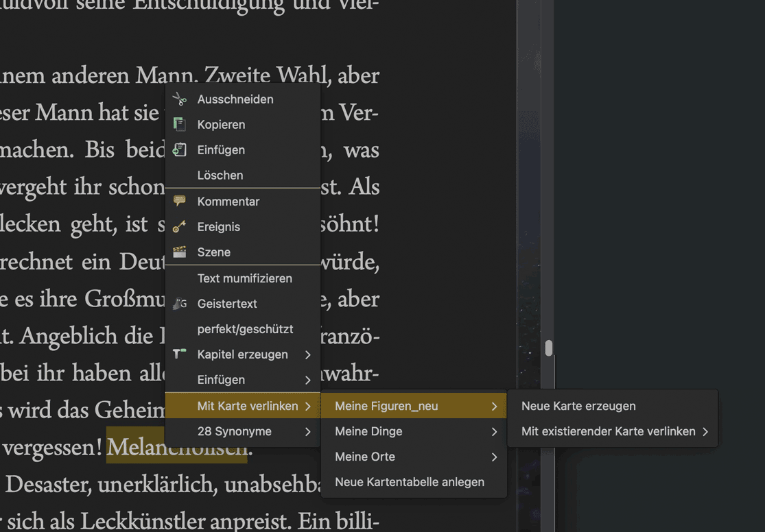Click Neue Karte erzeugen
765x532 pixels.
(x=613, y=406)
